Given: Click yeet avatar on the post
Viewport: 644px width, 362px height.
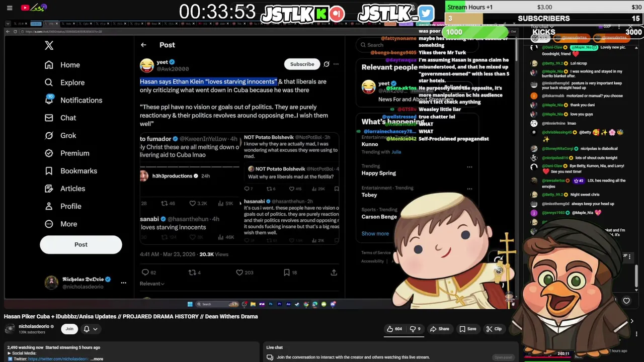Looking at the screenshot, I should [x=147, y=65].
